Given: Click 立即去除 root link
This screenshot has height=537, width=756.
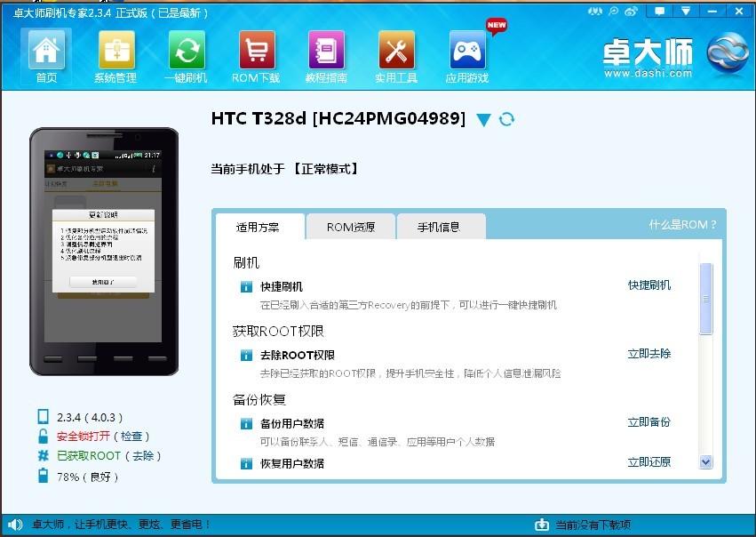Looking at the screenshot, I should click(649, 354).
